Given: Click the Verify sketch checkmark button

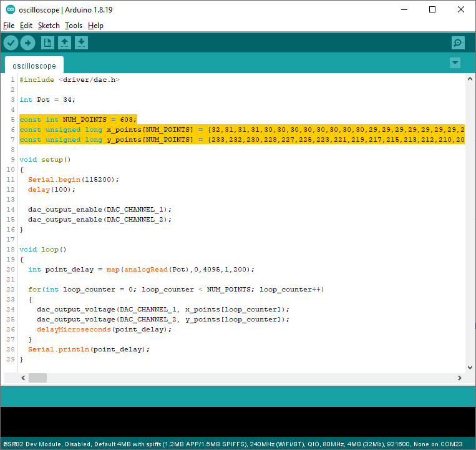Looking at the screenshot, I should tap(11, 43).
